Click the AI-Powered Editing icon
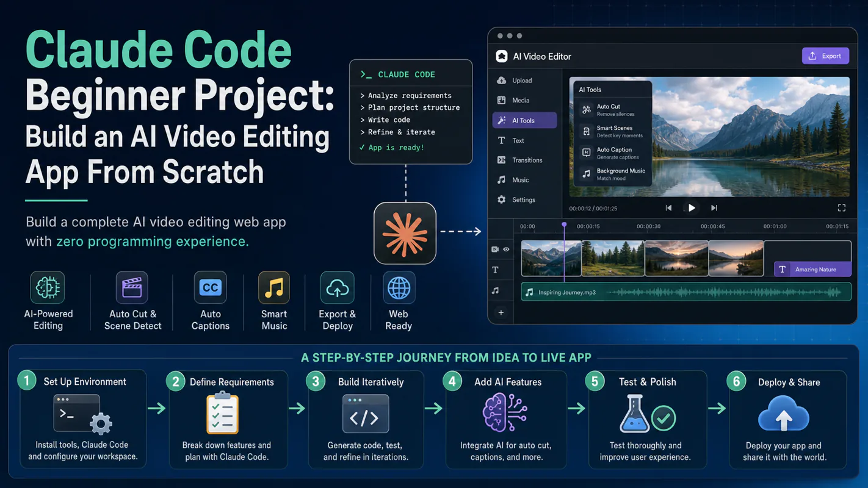 (48, 287)
